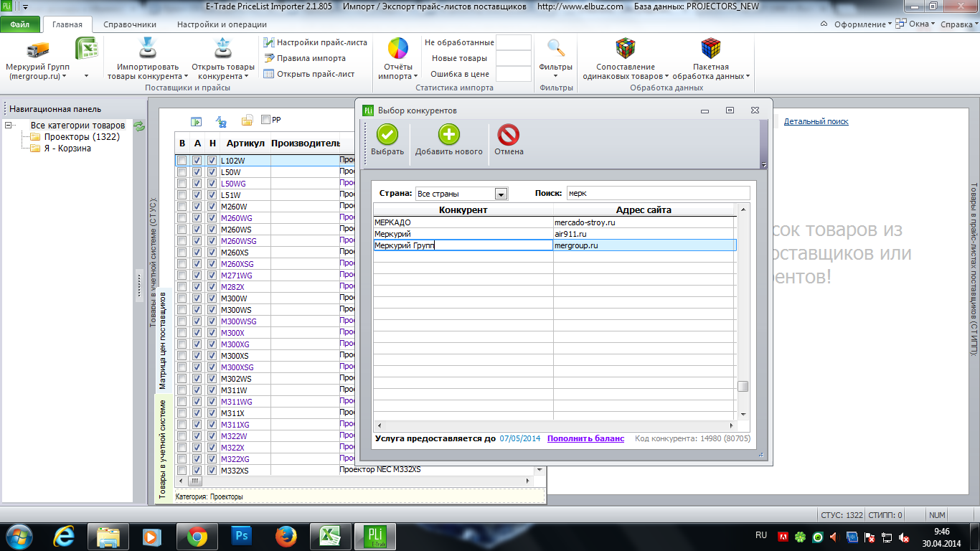This screenshot has height=551, width=980.
Task: Click the Windows Start button
Action: 19,536
